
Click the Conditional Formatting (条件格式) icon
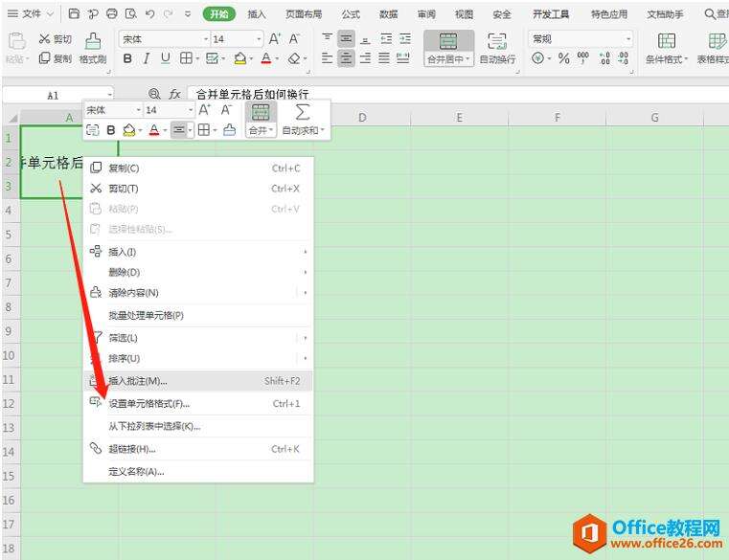667,41
